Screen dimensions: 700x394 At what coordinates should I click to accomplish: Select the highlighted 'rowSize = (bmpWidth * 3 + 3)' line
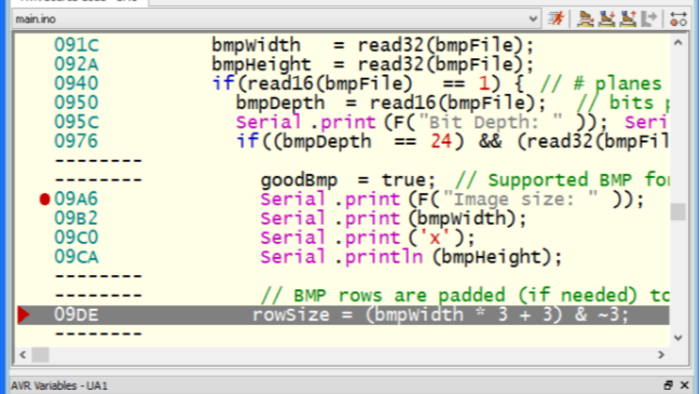pos(343,315)
